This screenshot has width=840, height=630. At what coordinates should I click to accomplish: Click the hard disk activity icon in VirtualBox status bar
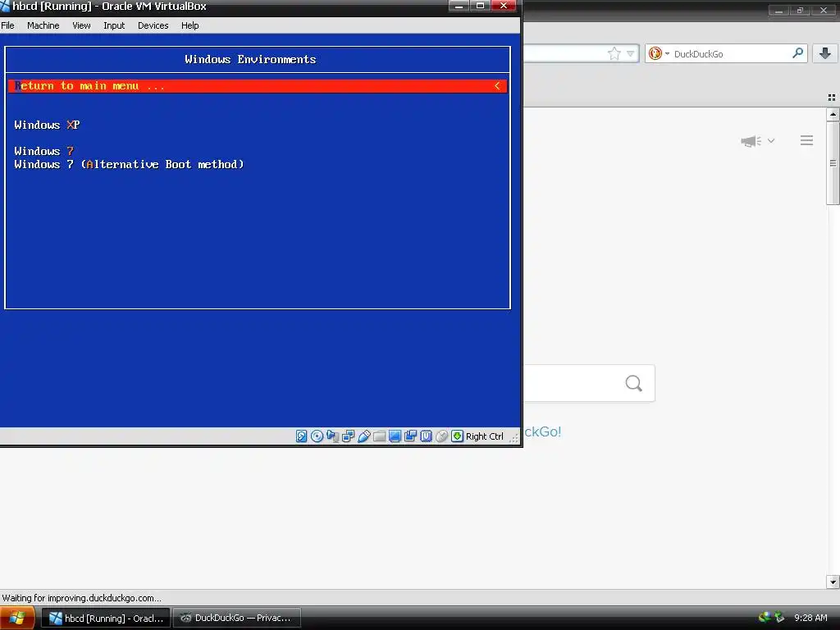click(x=302, y=436)
